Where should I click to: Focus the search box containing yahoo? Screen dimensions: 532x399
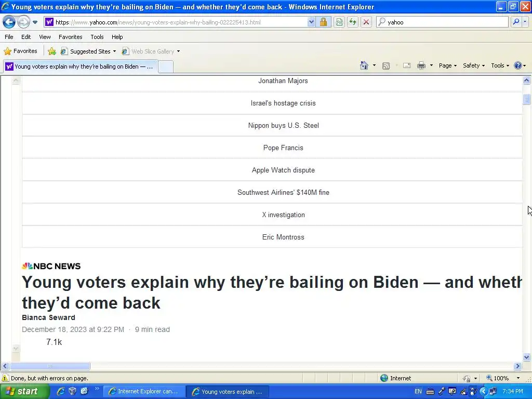tap(442, 22)
